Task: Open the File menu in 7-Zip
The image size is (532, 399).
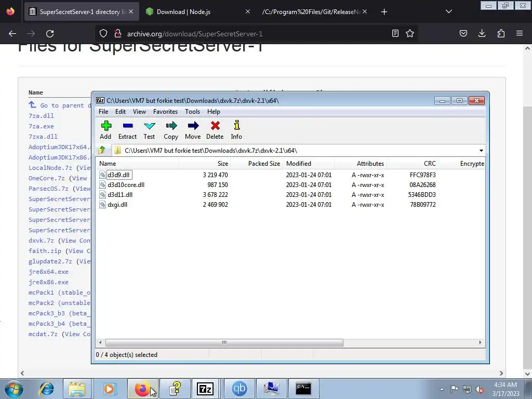Action: tap(103, 112)
